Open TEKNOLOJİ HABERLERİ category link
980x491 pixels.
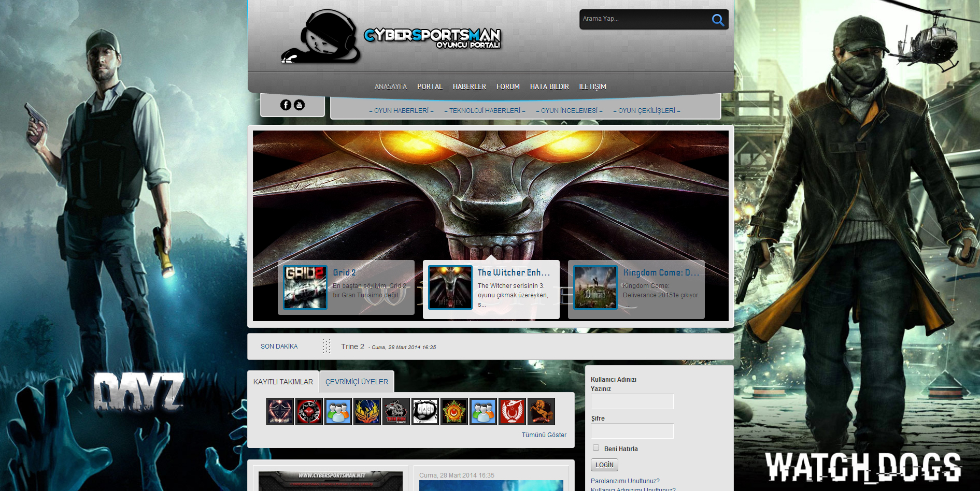(485, 111)
